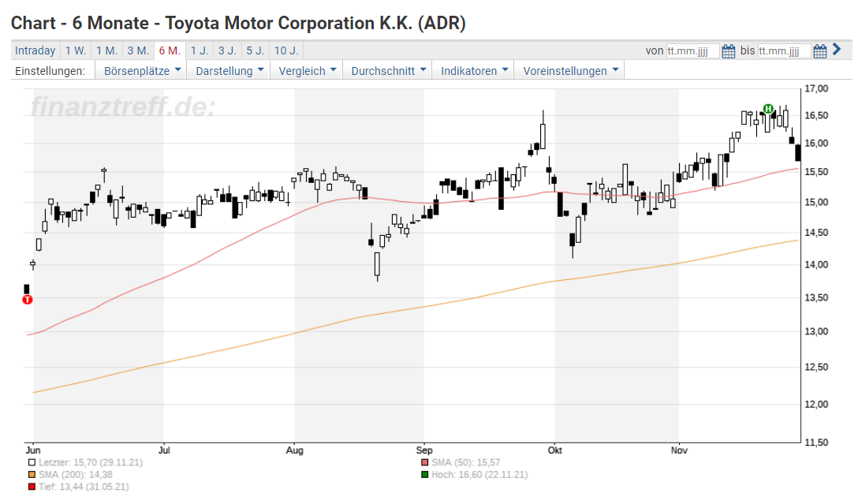Click the 12,00 price axis label
Image resolution: width=858 pixels, height=504 pixels.
pyautogui.click(x=816, y=405)
